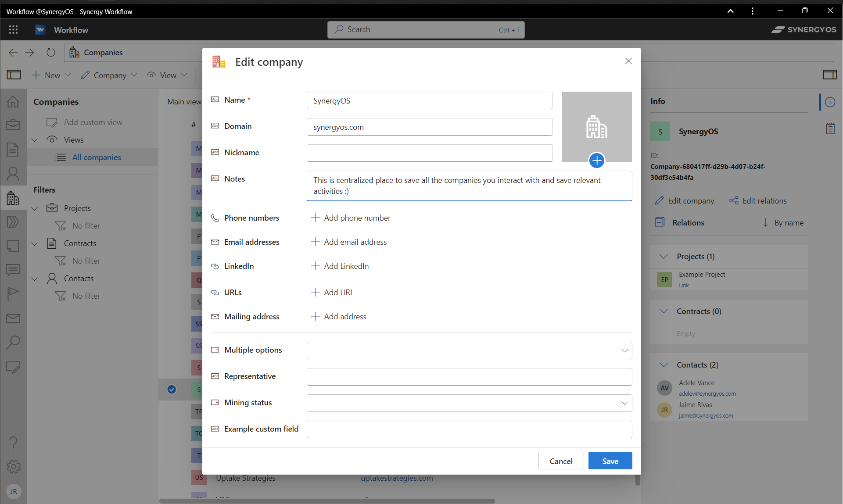Open Contacts person icon in sidebar
Screen dimensions: 843x504
tap(13, 174)
